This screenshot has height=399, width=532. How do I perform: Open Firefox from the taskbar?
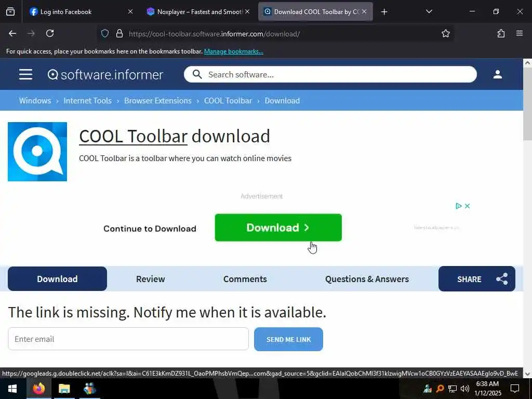(x=38, y=389)
